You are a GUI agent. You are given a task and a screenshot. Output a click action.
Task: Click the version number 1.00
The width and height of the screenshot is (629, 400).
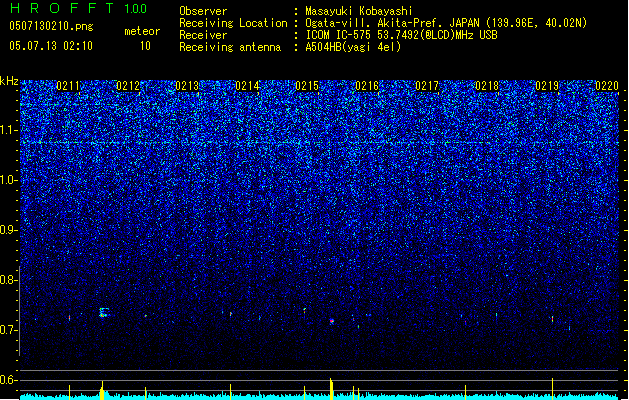(136, 8)
